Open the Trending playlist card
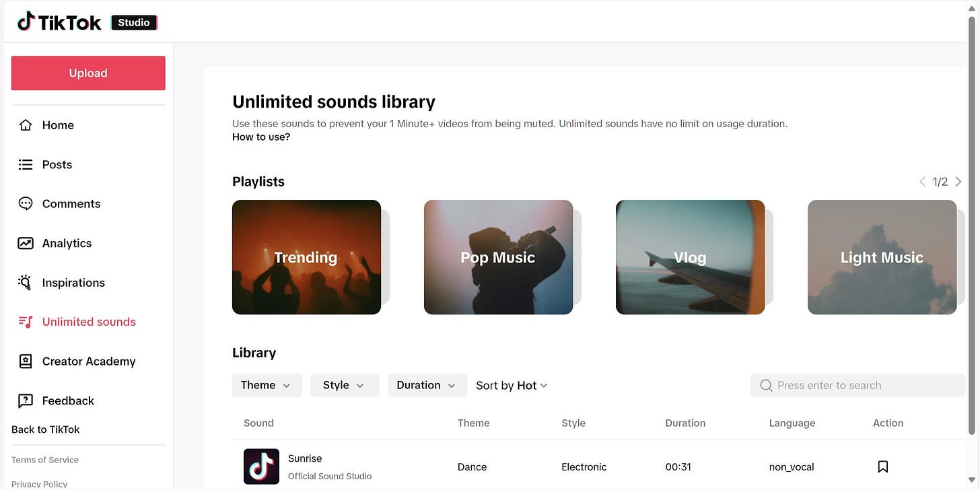This screenshot has width=980, height=490. [306, 257]
